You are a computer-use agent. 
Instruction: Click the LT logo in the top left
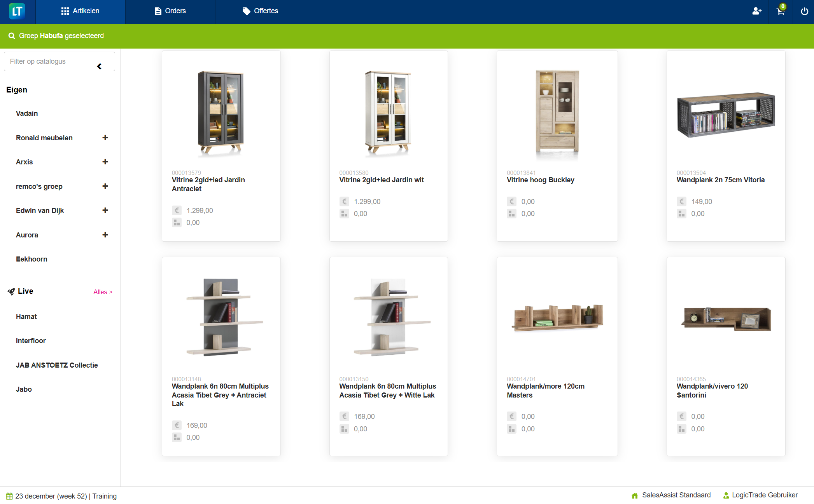(x=16, y=11)
